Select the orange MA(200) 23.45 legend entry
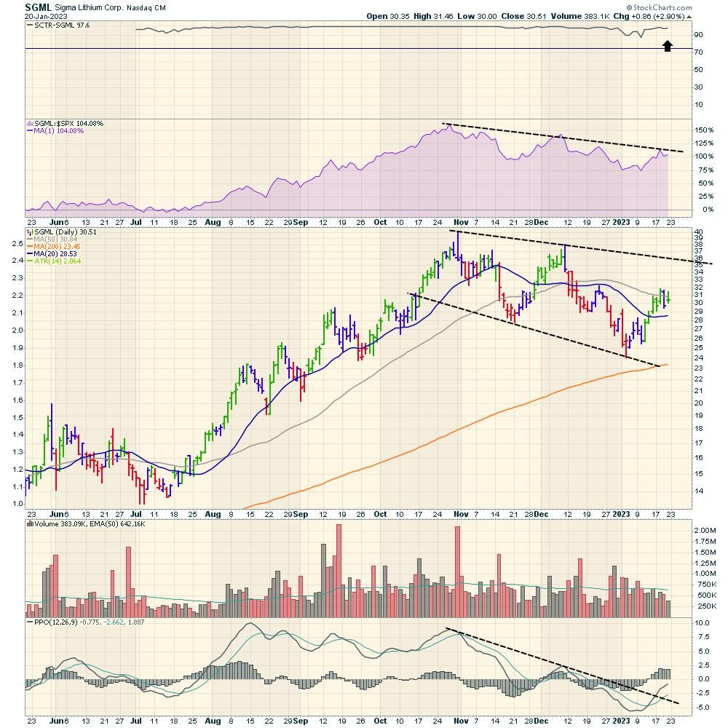 [x=58, y=247]
